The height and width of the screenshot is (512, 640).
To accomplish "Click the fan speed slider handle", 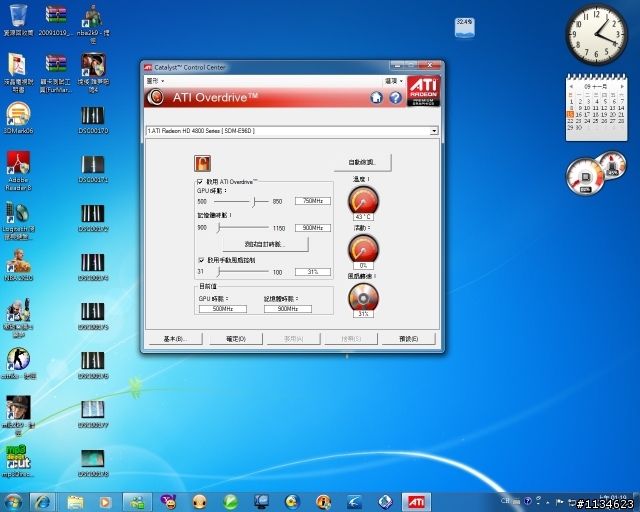I will point(218,272).
